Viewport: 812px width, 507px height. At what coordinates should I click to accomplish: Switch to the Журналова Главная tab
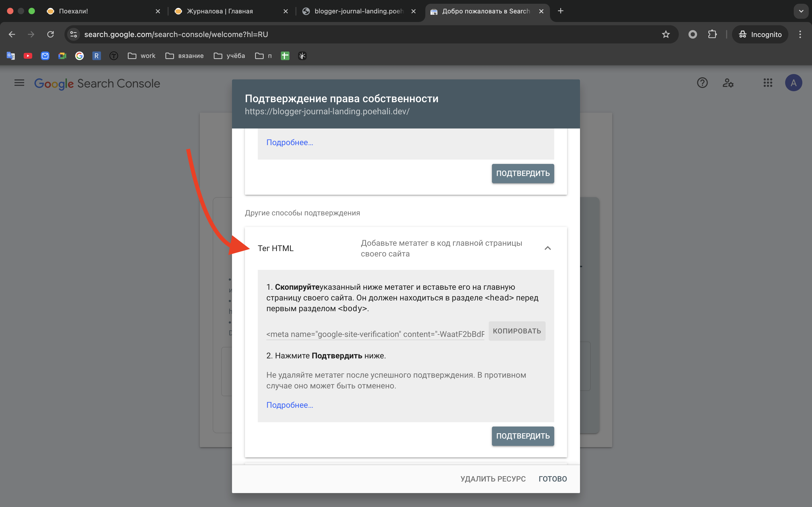[220, 11]
